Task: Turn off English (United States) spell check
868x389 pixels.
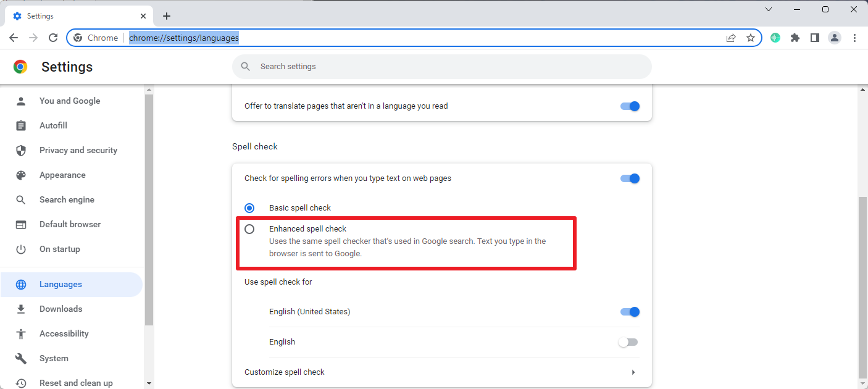Action: click(630, 312)
